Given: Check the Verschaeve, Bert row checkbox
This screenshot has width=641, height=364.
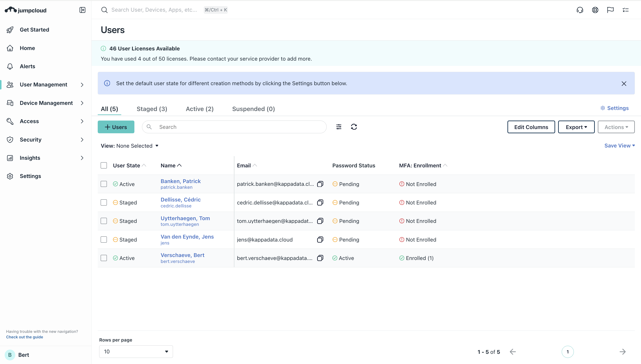Looking at the screenshot, I should [x=104, y=258].
